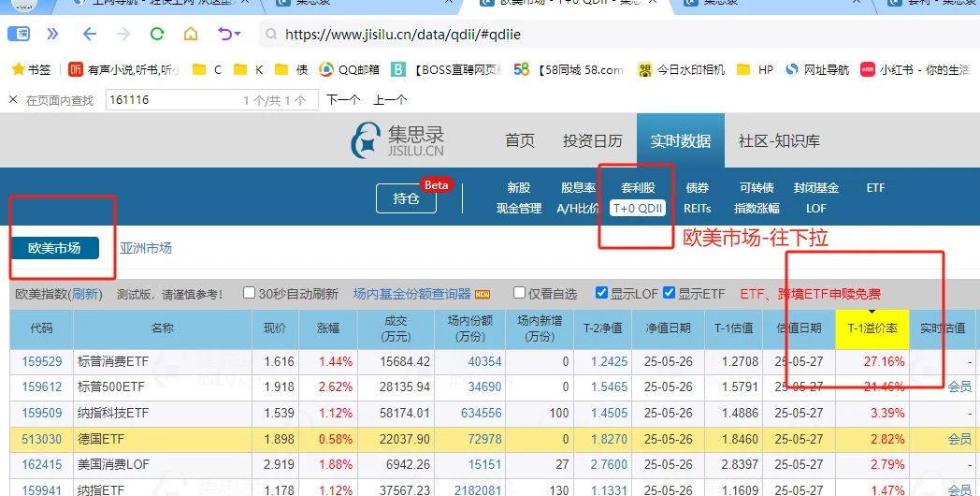The height and width of the screenshot is (496, 980).
Task: Open the 股息率 sub-navigation link
Action: click(x=578, y=188)
